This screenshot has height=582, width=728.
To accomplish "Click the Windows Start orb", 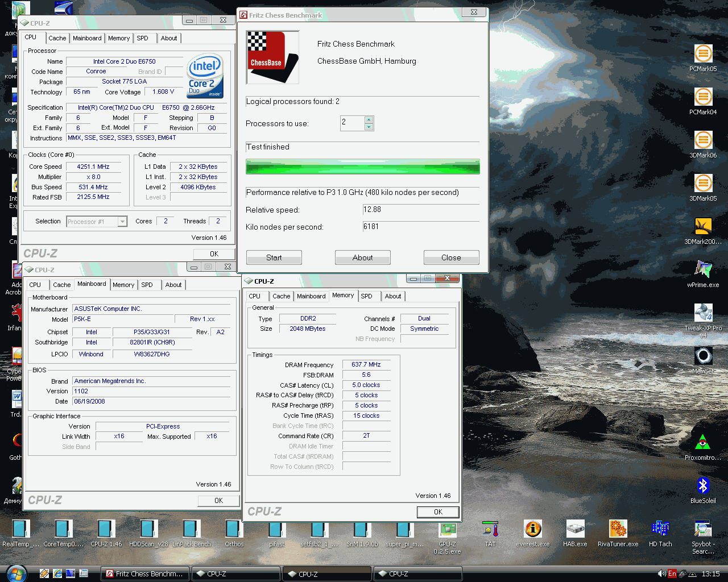I will [16, 573].
